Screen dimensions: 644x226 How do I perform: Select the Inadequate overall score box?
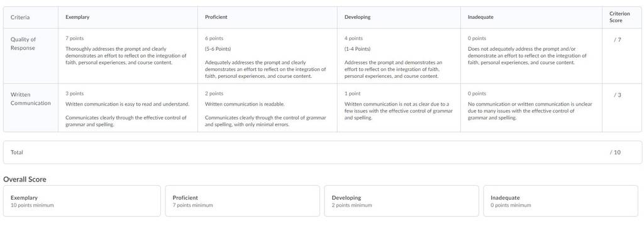(560, 201)
